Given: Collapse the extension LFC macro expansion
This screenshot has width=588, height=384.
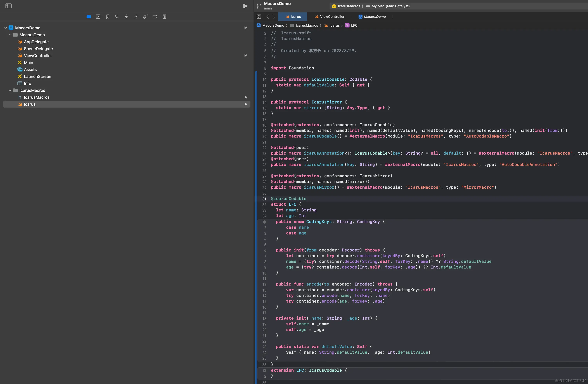Looking at the screenshot, I should click(x=264, y=370).
